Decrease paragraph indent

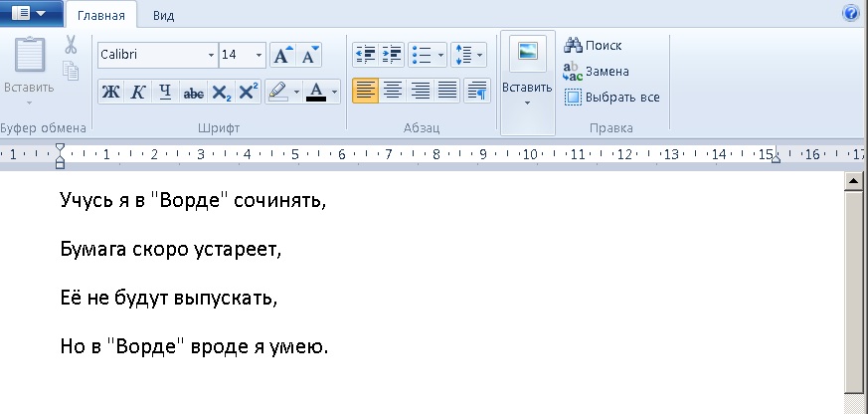pyautogui.click(x=365, y=55)
